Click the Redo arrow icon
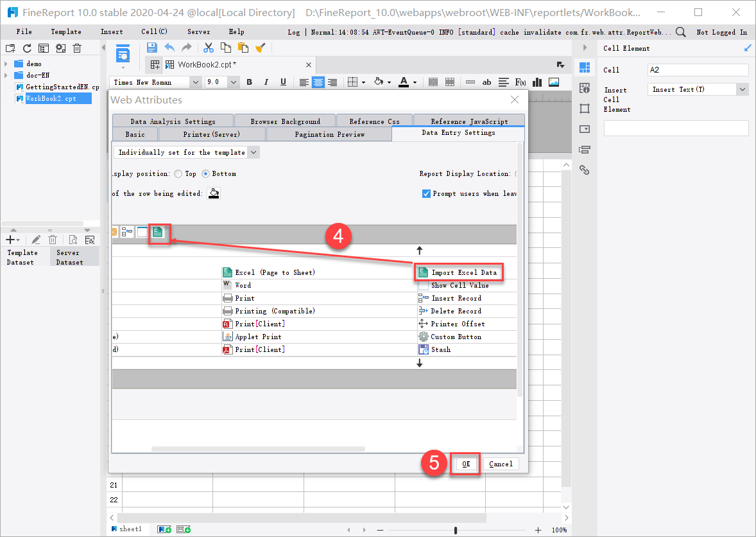Viewport: 756px width, 537px height. pyautogui.click(x=187, y=48)
